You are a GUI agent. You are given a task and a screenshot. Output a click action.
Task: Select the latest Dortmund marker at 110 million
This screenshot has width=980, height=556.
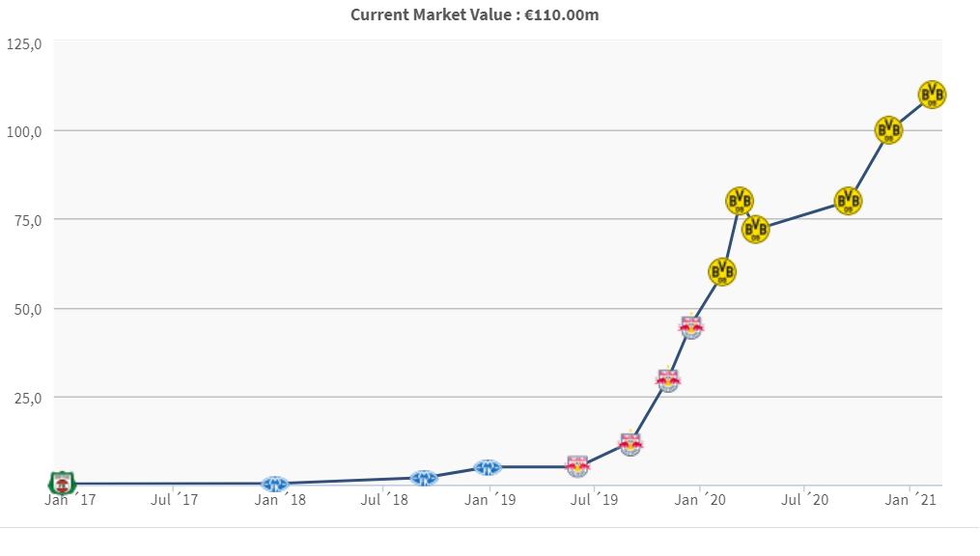pyautogui.click(x=932, y=94)
